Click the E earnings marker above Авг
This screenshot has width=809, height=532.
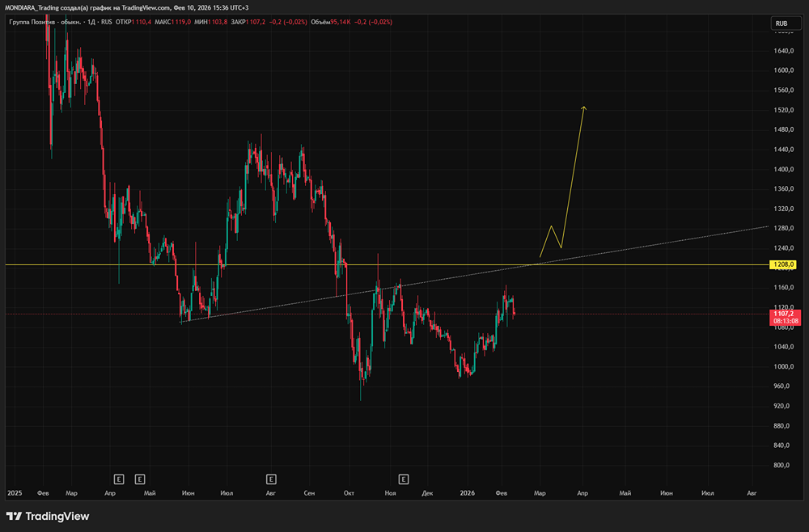pos(271,479)
